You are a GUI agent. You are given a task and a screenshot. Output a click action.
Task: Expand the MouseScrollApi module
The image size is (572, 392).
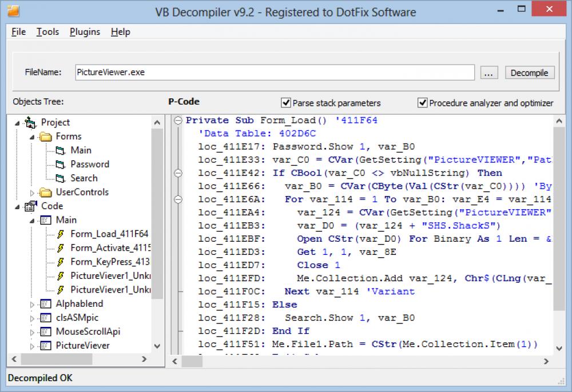[x=34, y=331]
